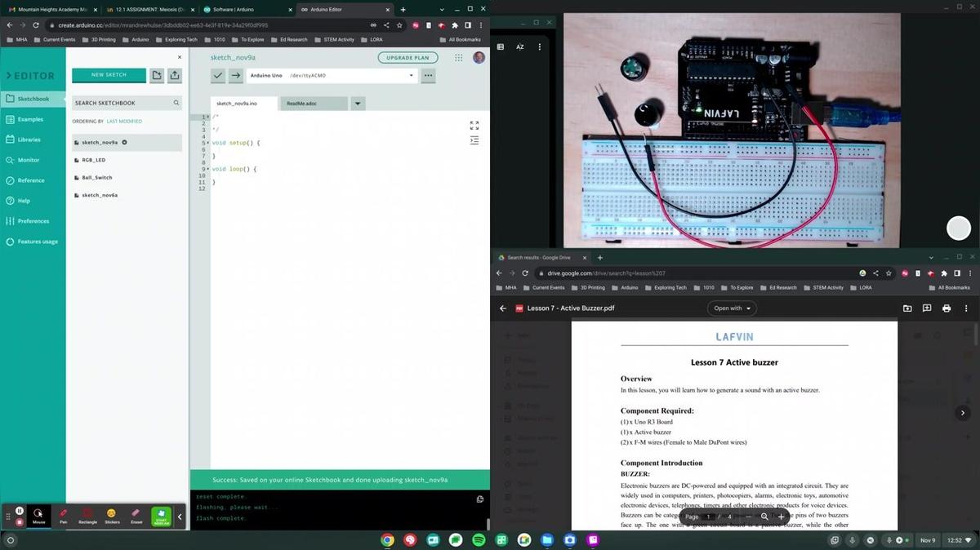Go back from Lesson 7 PDF preview
Screen dimensions: 980x550
click(503, 308)
